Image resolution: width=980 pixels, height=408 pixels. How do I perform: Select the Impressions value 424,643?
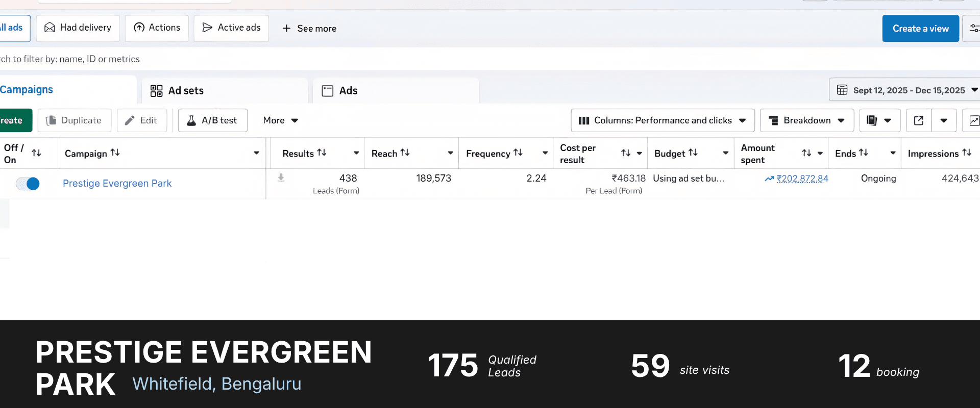click(960, 178)
